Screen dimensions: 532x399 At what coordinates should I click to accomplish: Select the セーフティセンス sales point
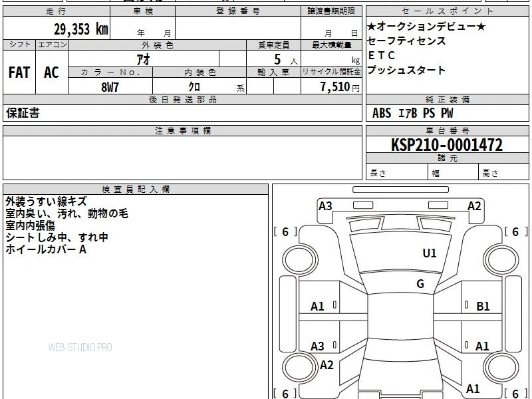[x=406, y=41]
